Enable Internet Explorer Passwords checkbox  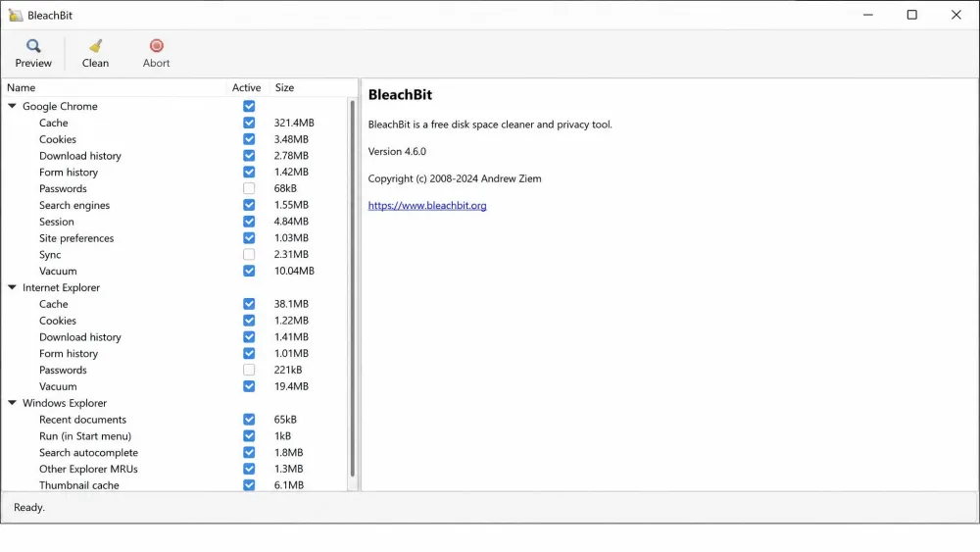click(249, 370)
